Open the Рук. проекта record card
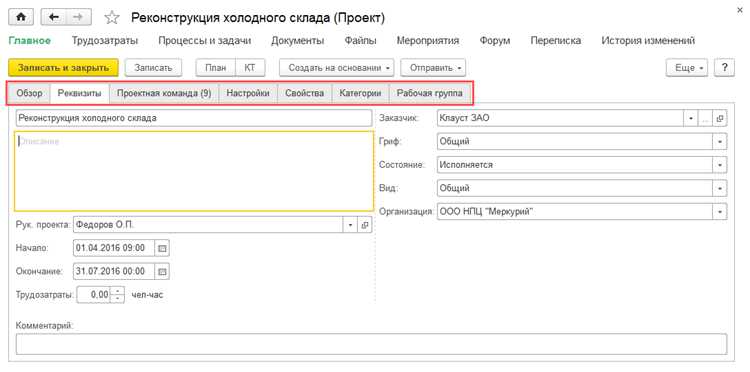The width and height of the screenshot is (750, 372). tap(364, 225)
